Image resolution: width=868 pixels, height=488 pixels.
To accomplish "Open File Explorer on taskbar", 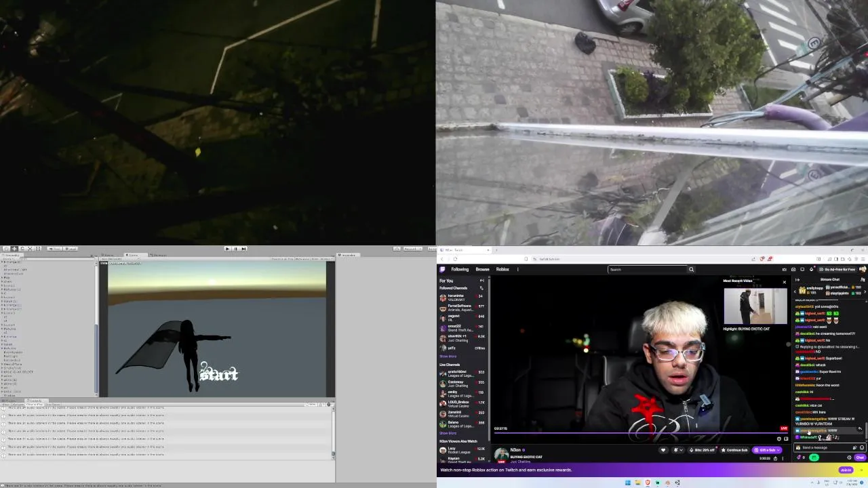I will (x=637, y=483).
